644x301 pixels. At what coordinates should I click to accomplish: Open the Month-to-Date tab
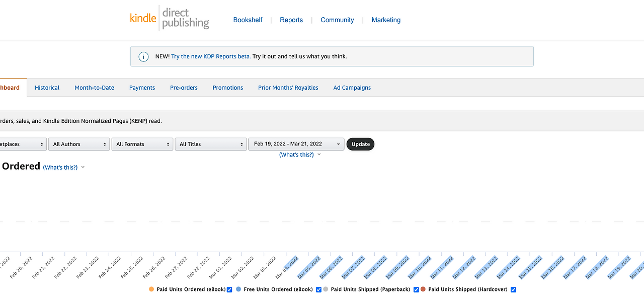(x=95, y=88)
